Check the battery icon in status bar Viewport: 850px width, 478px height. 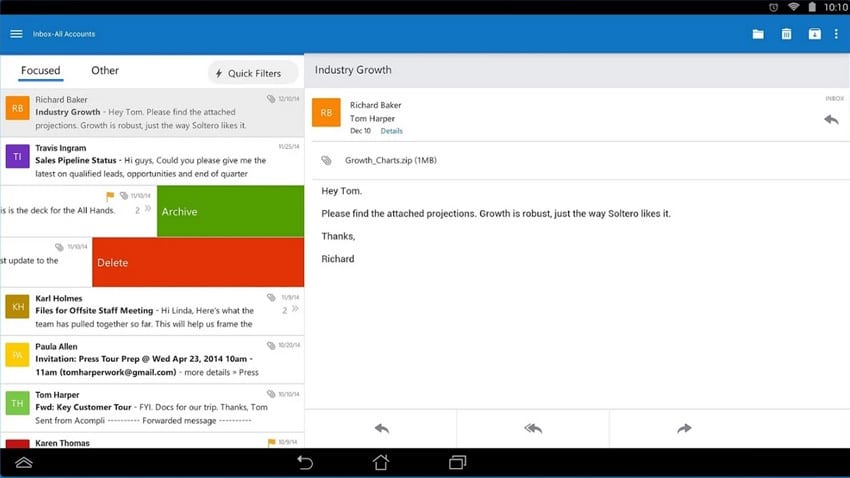[812, 7]
